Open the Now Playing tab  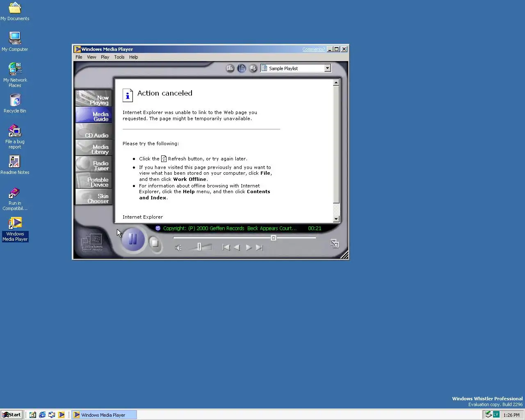coord(94,98)
